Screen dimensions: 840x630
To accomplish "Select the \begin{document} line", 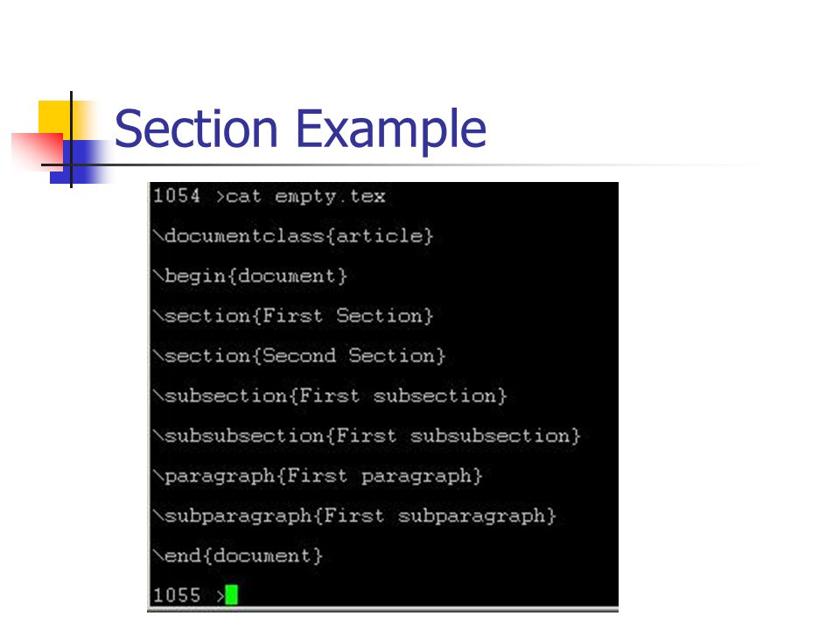I will (250, 276).
